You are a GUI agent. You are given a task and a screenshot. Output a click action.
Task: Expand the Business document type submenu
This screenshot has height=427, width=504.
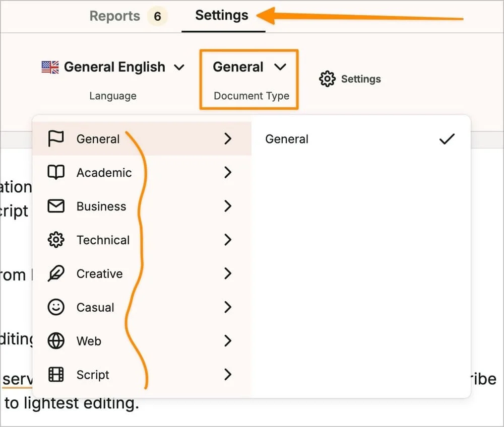click(228, 206)
